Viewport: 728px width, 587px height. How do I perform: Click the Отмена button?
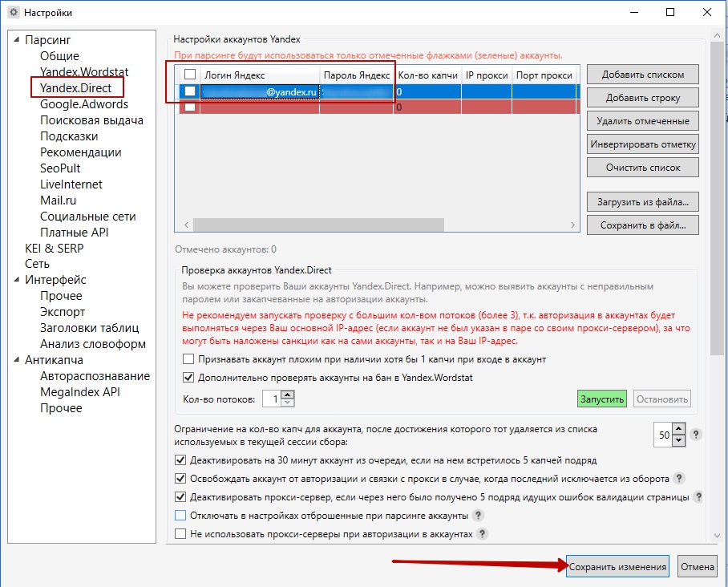click(x=698, y=567)
